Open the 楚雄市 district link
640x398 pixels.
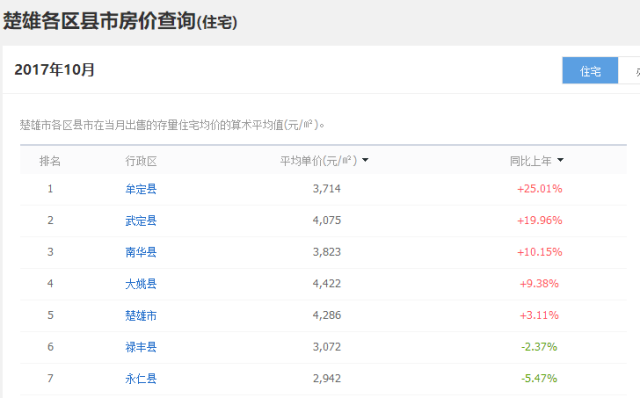[x=141, y=316]
